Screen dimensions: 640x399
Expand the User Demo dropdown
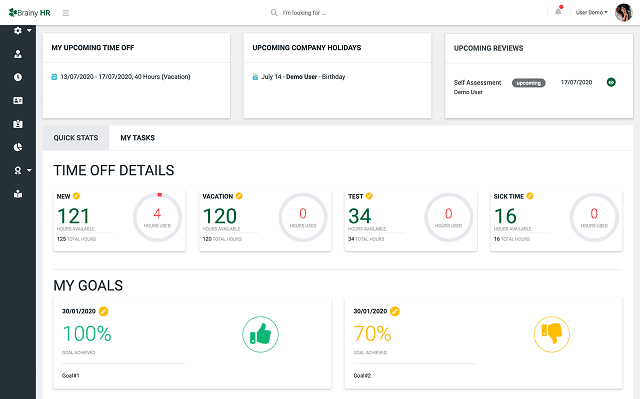point(591,13)
